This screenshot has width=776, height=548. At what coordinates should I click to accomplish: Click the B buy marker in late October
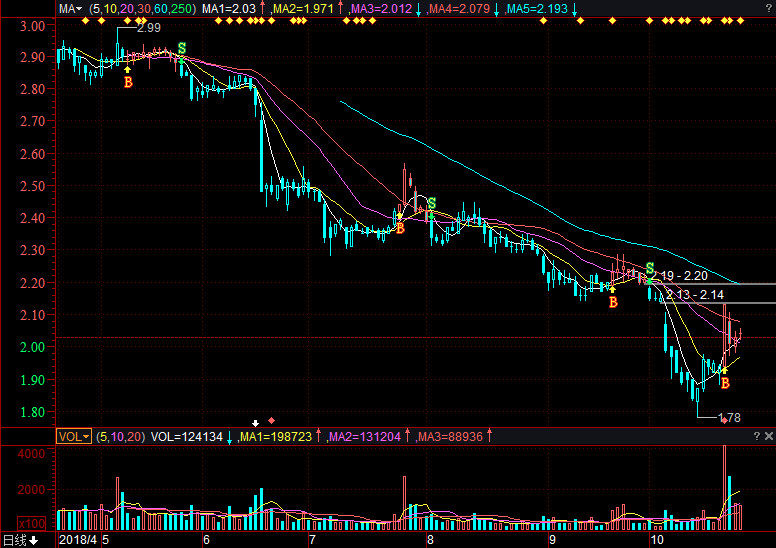tap(725, 383)
